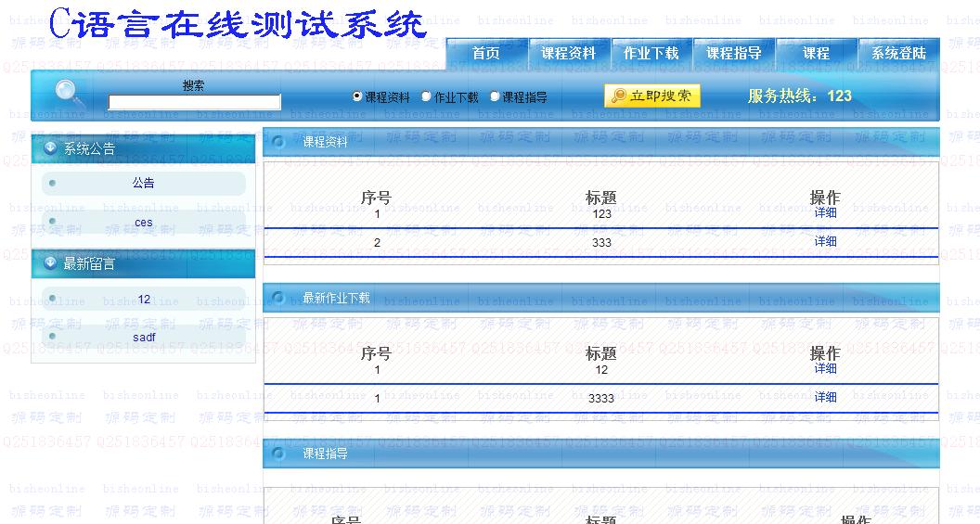Click title 3333 in homework table
Image resolution: width=980 pixels, height=524 pixels.
pyautogui.click(x=601, y=399)
